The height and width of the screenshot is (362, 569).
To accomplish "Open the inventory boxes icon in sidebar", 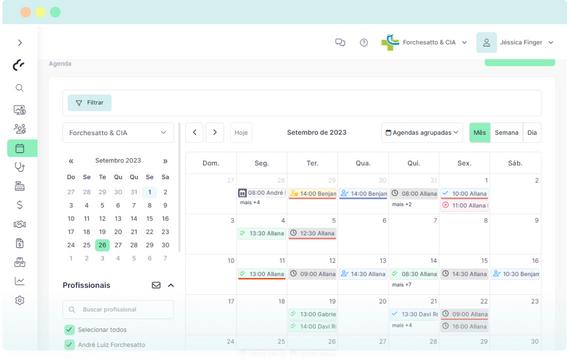I will pos(20,262).
